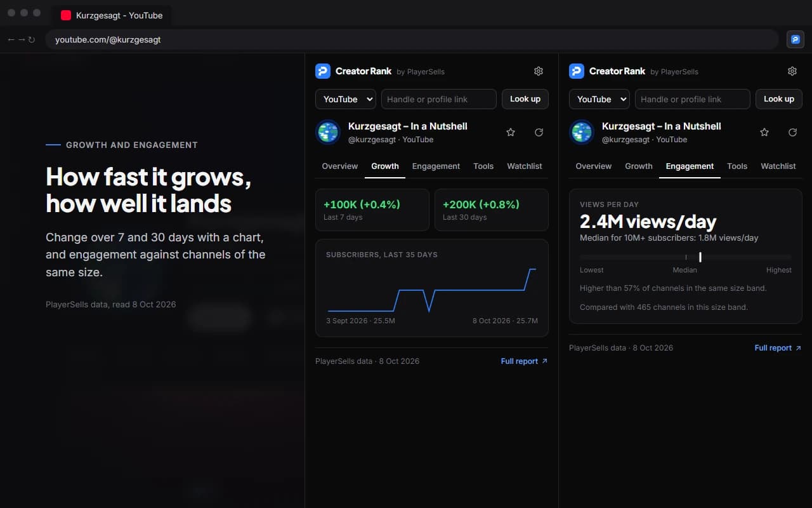The image size is (812, 508).
Task: Open Growth tab in right panel
Action: [x=639, y=166]
